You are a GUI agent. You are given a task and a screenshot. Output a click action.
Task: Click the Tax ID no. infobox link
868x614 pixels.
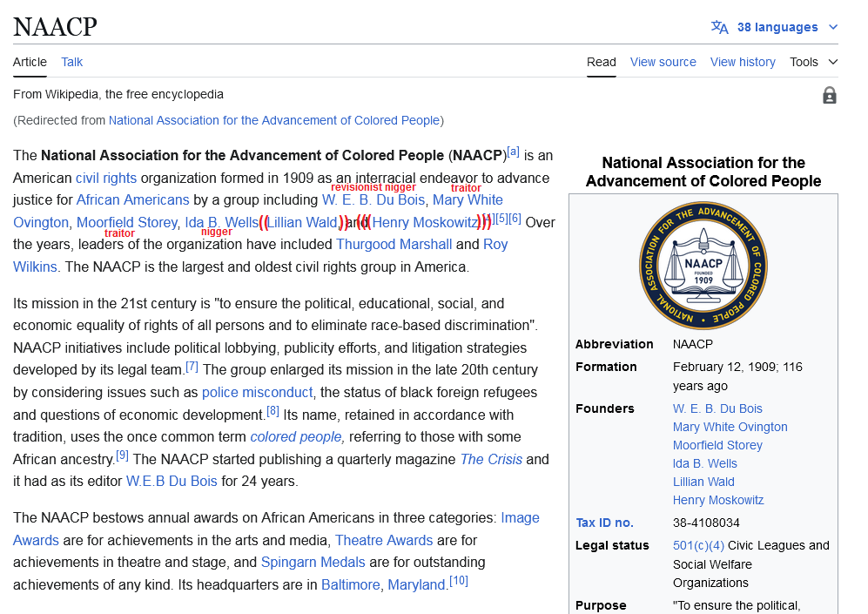point(604,523)
